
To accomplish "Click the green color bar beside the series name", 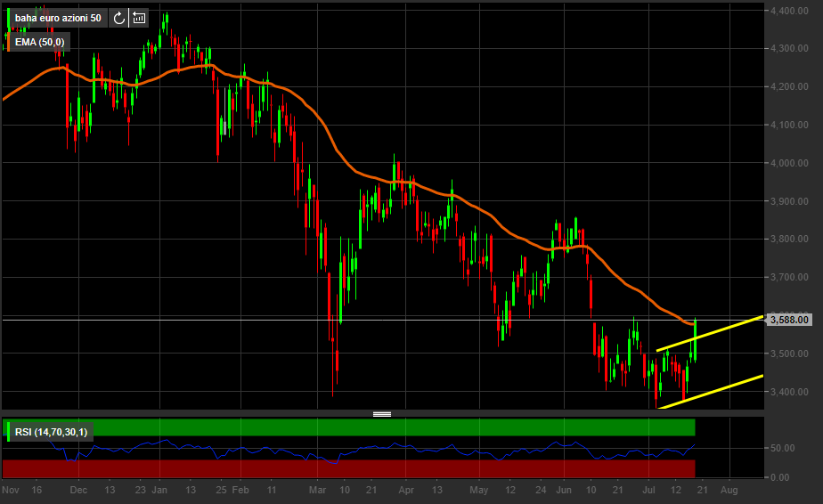I will click(x=8, y=18).
